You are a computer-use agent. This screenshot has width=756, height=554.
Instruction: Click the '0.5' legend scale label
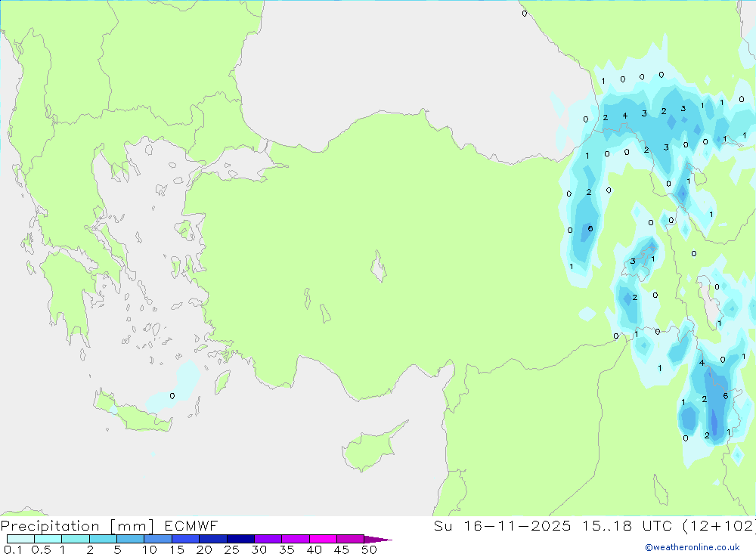click(x=41, y=549)
